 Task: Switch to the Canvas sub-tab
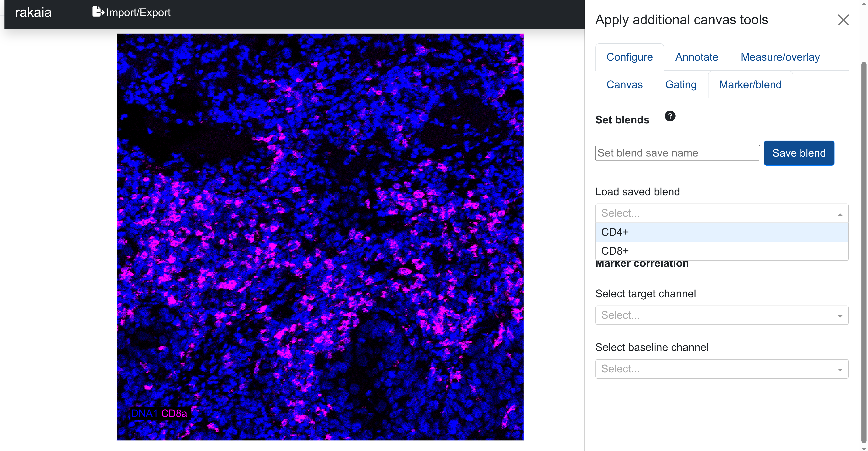click(624, 85)
